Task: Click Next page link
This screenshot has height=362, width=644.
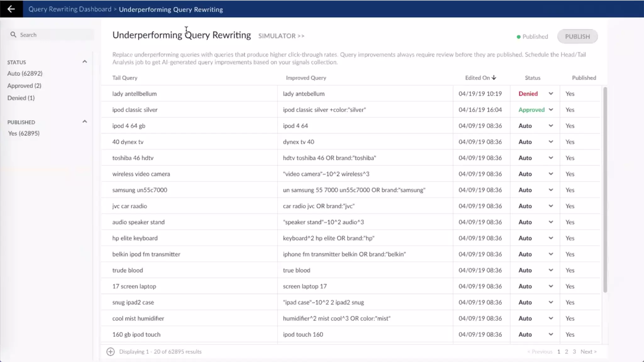Action: [588, 352]
